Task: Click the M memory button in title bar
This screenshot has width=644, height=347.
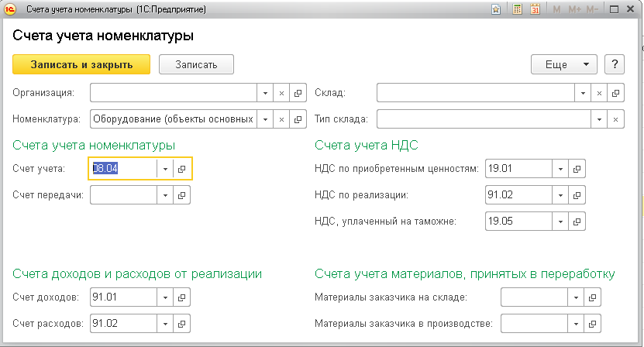Action: 556,9
